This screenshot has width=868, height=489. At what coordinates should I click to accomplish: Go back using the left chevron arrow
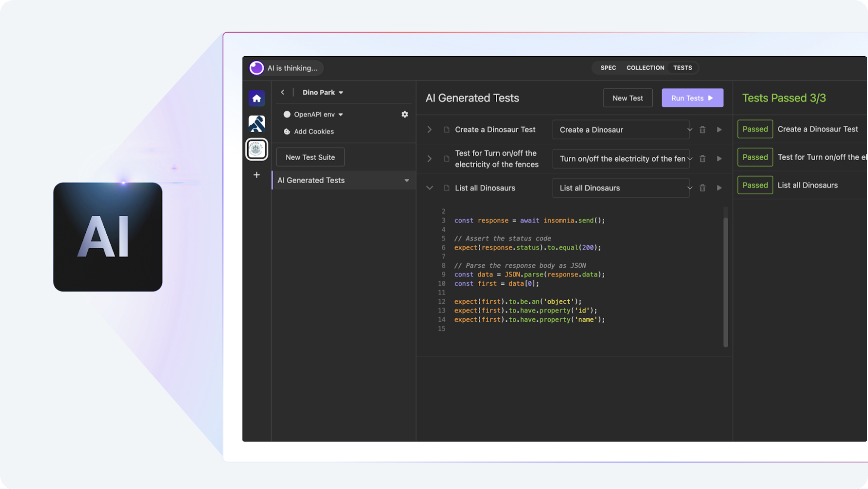[x=282, y=92]
